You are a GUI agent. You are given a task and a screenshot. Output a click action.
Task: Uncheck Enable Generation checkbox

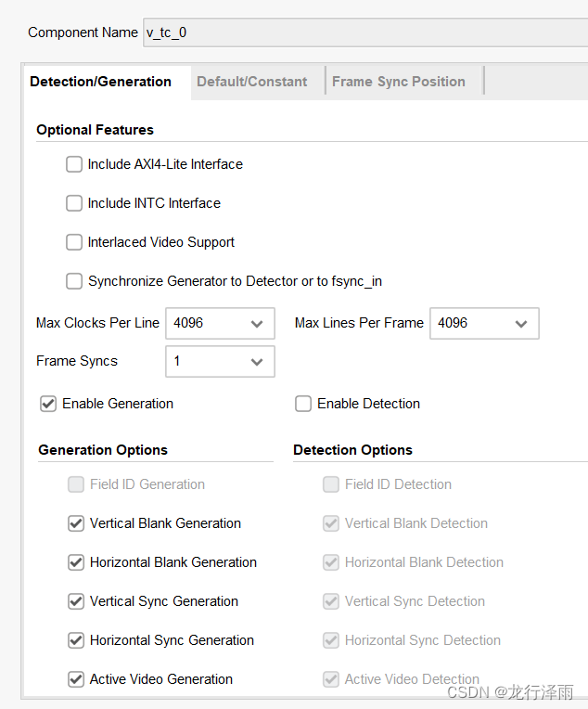[48, 404]
